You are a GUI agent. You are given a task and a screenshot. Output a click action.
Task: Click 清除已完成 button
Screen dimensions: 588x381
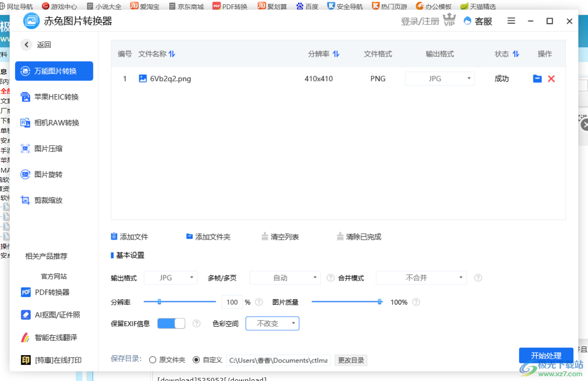[x=359, y=237]
